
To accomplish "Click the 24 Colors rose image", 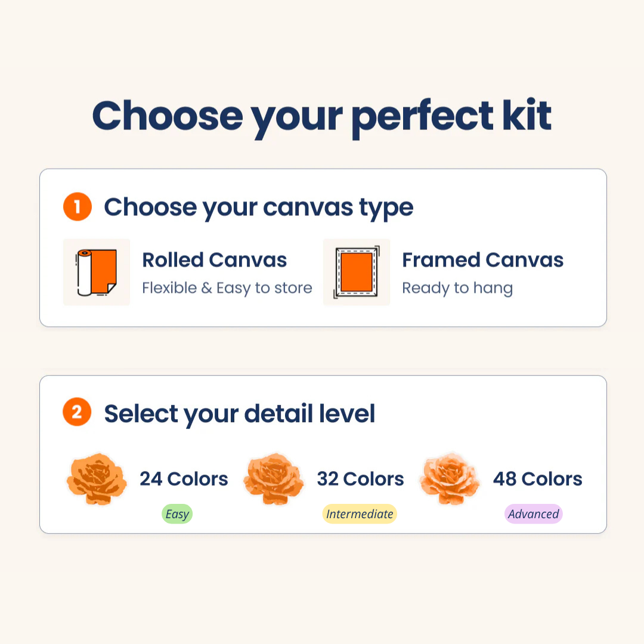I will coord(97,480).
